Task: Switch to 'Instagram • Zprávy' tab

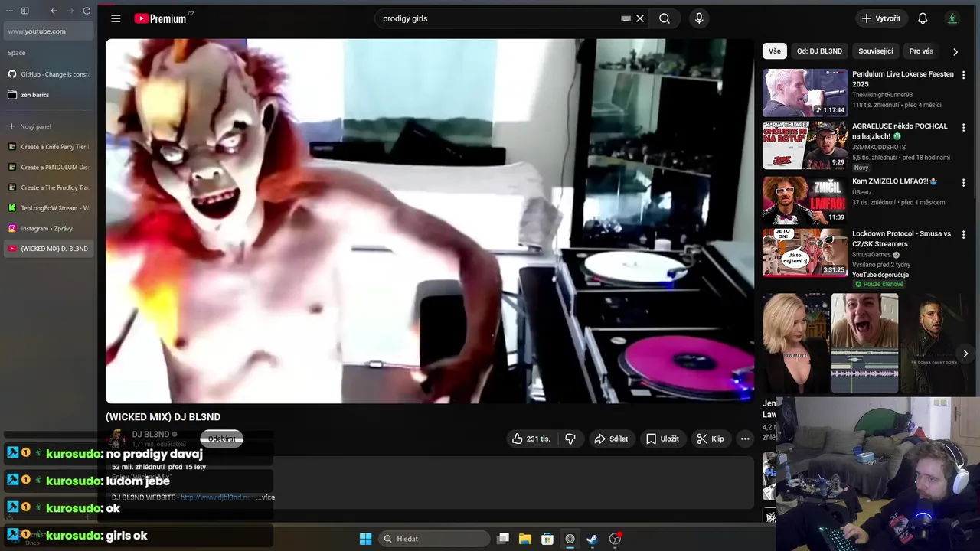Action: coord(49,228)
